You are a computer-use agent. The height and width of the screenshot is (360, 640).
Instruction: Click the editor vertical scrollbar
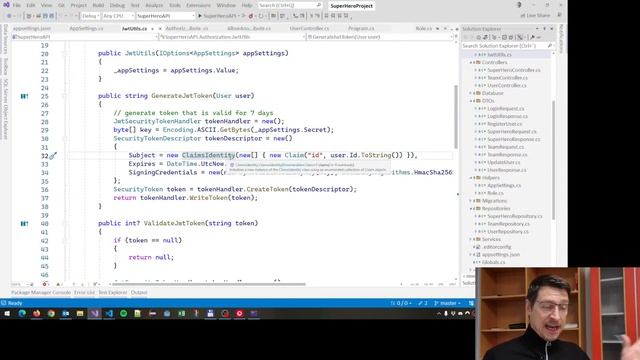pyautogui.click(x=456, y=117)
